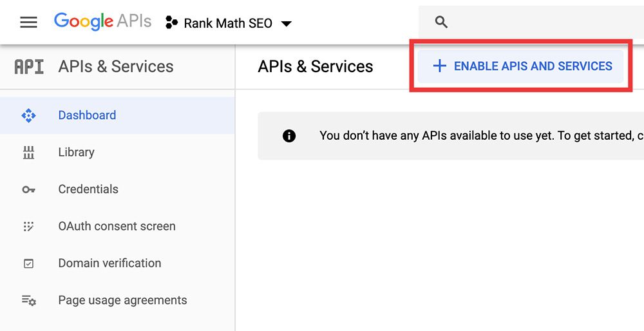Click the Domain verification checkbox icon
The width and height of the screenshot is (644, 331).
pyautogui.click(x=29, y=263)
